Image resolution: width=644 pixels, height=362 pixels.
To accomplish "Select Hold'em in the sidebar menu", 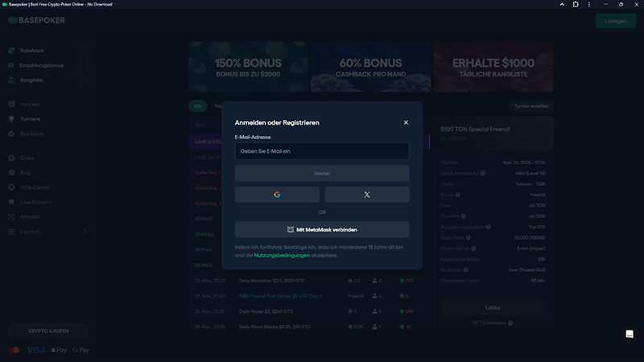I will click(30, 104).
